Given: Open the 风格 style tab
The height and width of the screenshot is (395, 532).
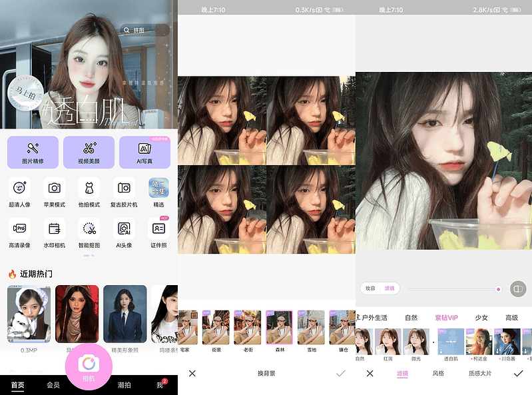Looking at the screenshot, I should [437, 374].
